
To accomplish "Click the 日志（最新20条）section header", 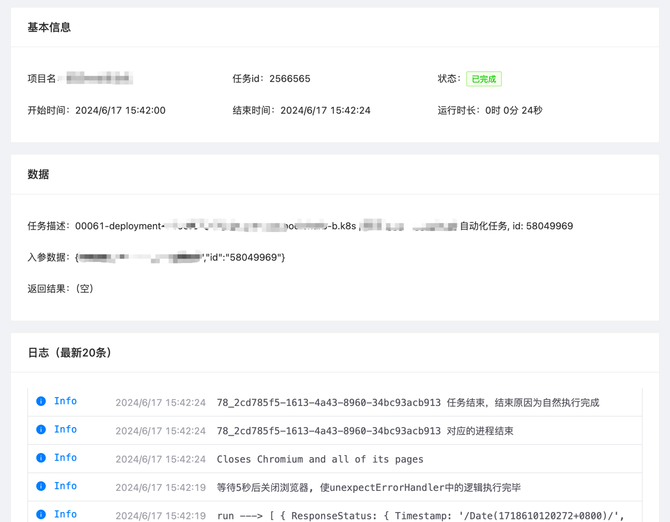I will (x=69, y=353).
